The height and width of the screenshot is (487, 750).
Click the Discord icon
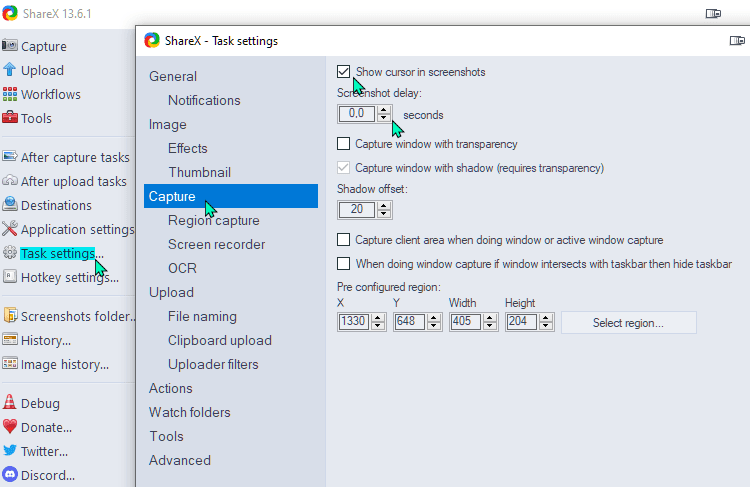tap(10, 475)
